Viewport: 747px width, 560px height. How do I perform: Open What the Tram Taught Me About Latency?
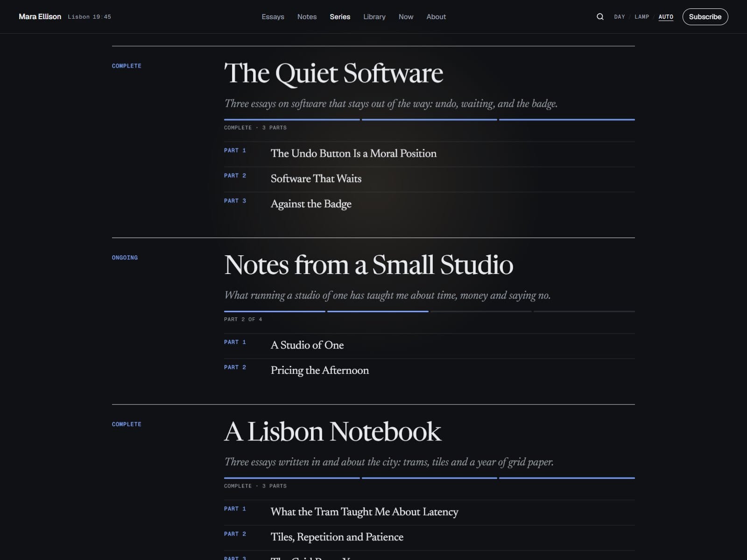click(x=364, y=512)
